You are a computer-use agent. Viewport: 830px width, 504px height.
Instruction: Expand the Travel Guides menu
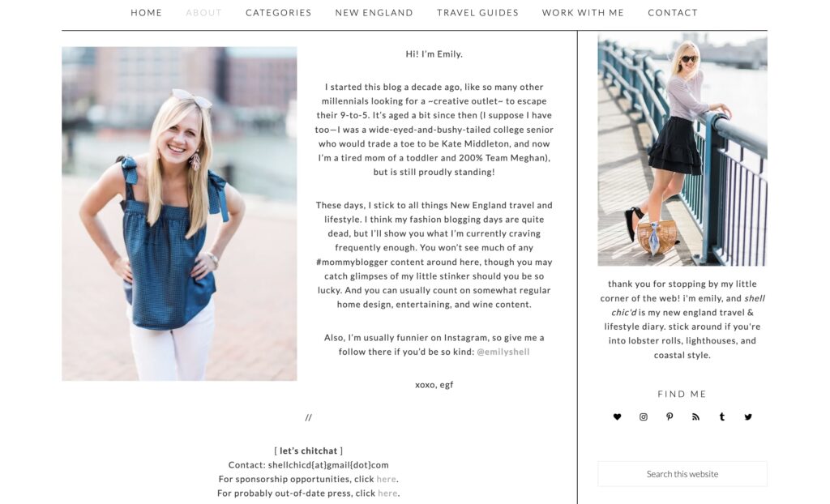click(x=477, y=13)
